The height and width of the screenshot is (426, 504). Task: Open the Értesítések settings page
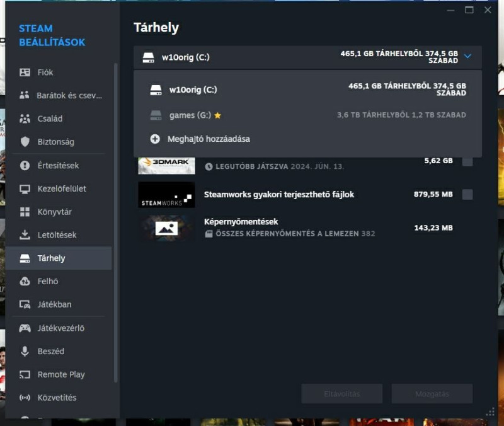59,166
